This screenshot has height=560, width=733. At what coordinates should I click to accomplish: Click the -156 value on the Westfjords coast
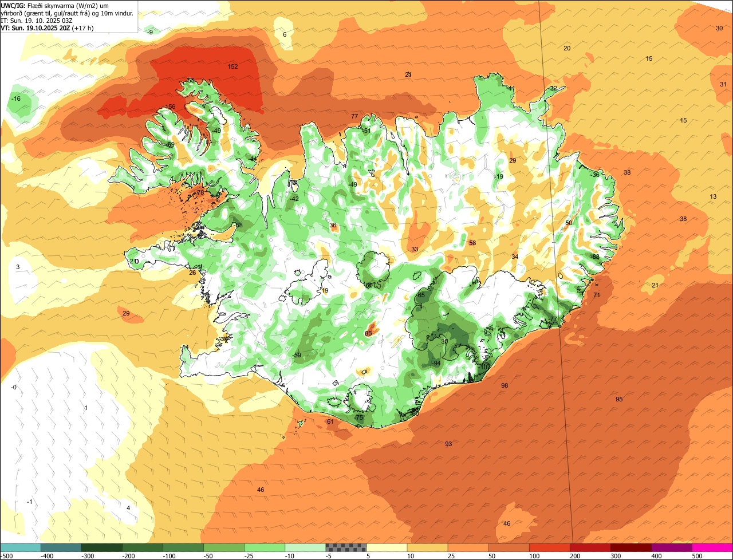click(169, 107)
